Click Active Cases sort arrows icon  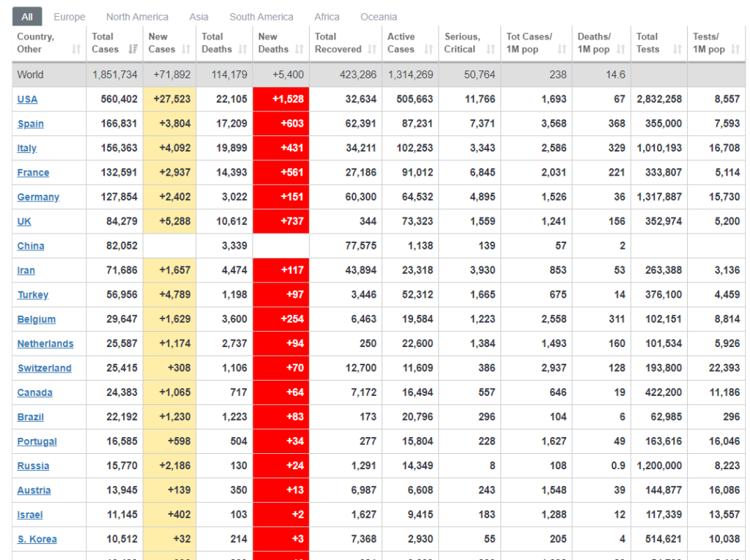[x=428, y=49]
